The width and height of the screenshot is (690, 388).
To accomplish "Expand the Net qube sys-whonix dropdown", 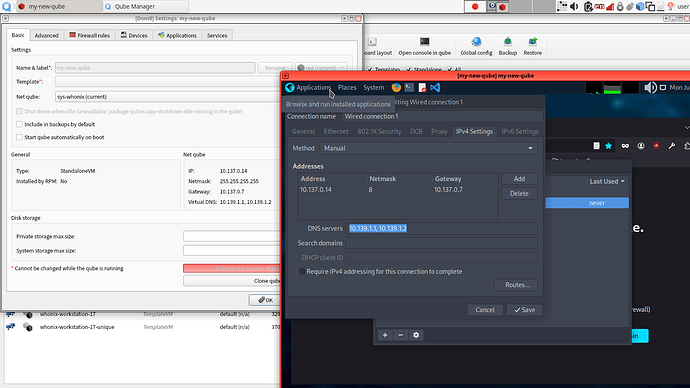I will pos(167,97).
